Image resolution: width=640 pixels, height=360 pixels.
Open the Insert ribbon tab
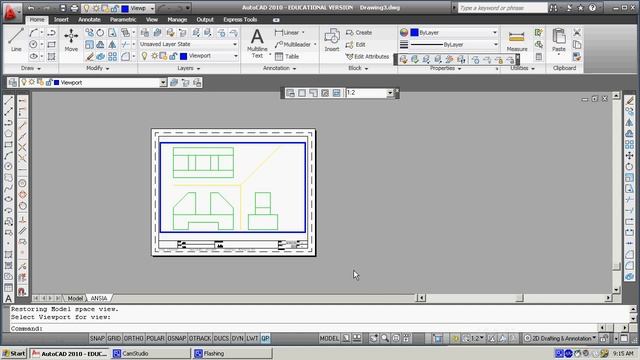click(x=61, y=20)
